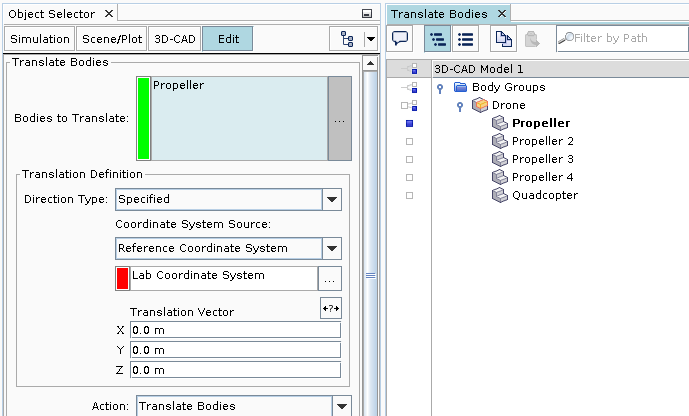Click the speech bubble icon in Translate Bodies toolbar
689x416 pixels.
click(401, 39)
